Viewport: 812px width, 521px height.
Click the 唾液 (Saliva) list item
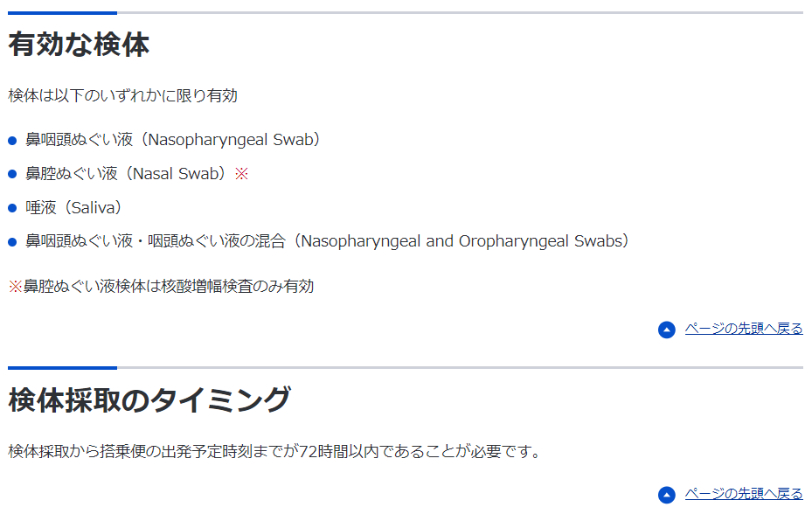[x=73, y=208]
